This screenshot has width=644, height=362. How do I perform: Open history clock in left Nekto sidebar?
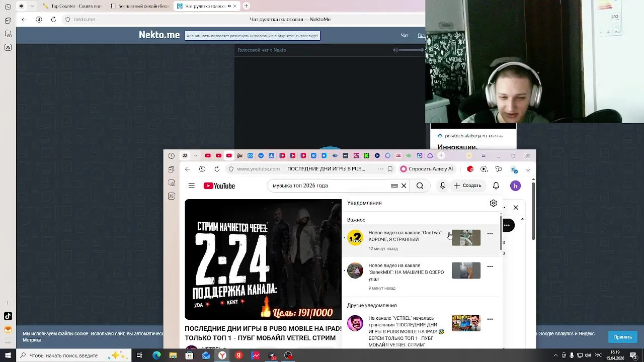point(8,7)
